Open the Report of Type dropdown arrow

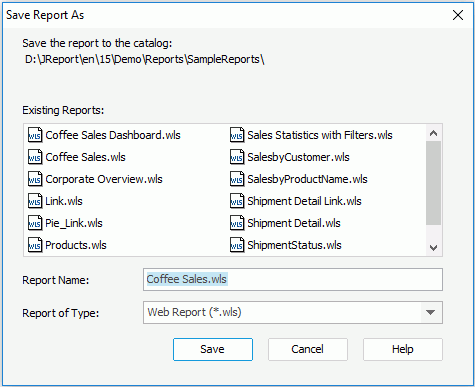tap(431, 312)
